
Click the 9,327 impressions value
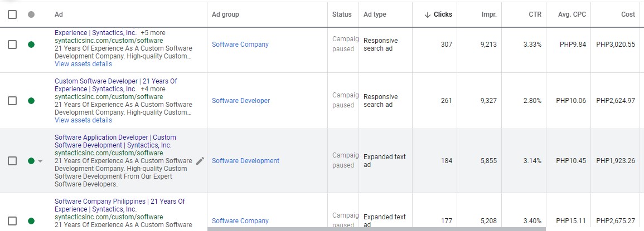coord(488,101)
